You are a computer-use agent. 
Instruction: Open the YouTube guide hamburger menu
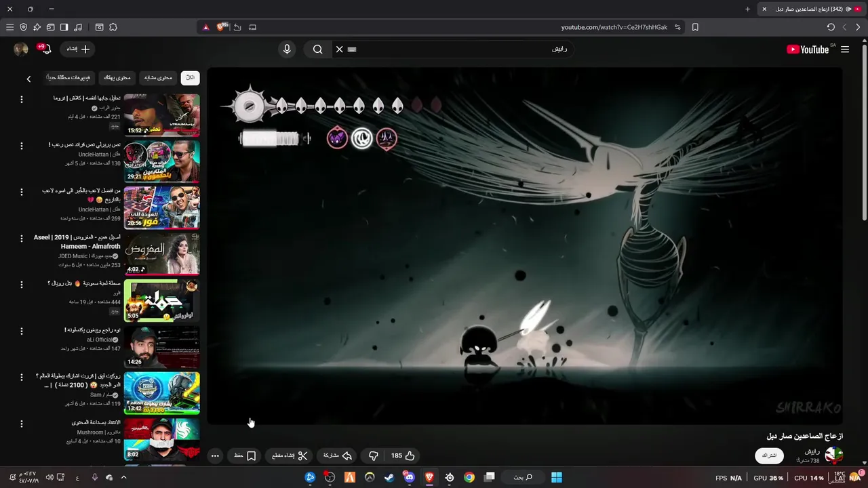pyautogui.click(x=845, y=49)
